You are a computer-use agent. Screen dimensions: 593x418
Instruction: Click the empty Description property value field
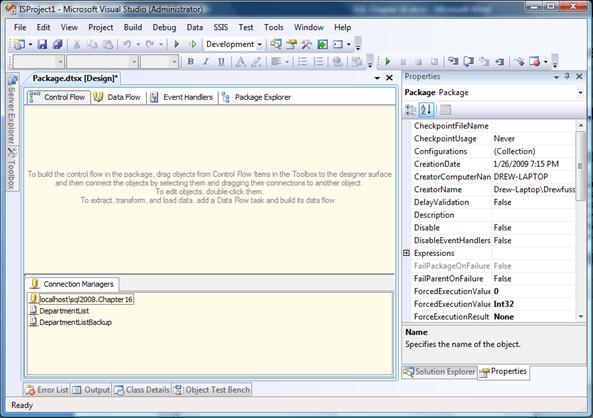(534, 215)
